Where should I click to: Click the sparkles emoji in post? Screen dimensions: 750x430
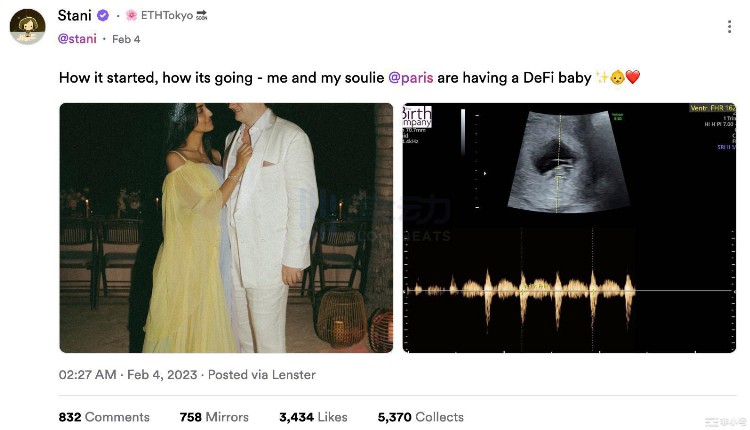(x=602, y=77)
